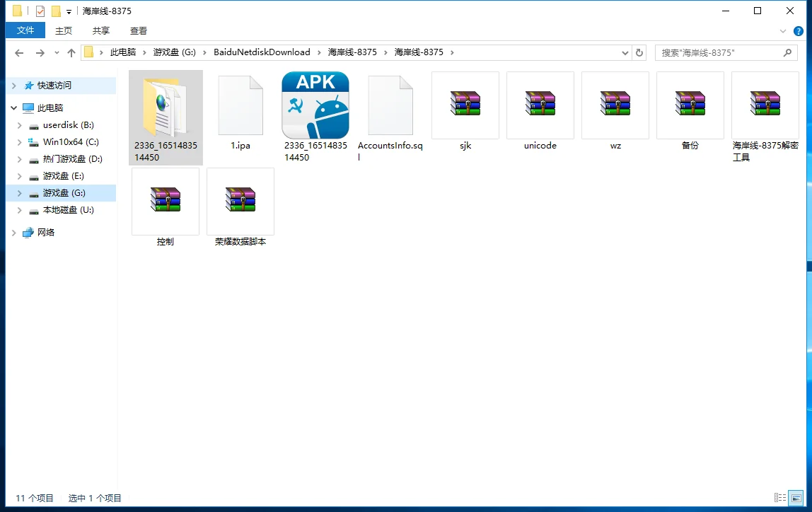Expand the 快速访问 tree node
Viewport: 812px width, 512px height.
[x=14, y=86]
